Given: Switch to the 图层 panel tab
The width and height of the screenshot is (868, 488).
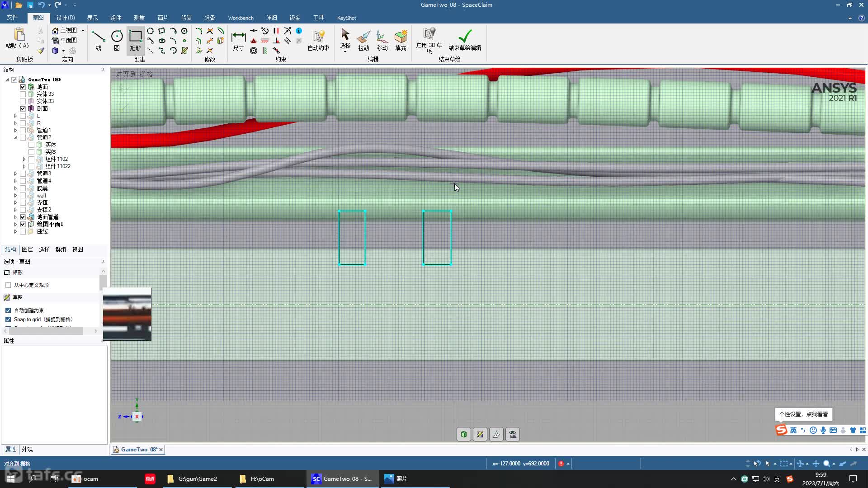Looking at the screenshot, I should tap(27, 249).
